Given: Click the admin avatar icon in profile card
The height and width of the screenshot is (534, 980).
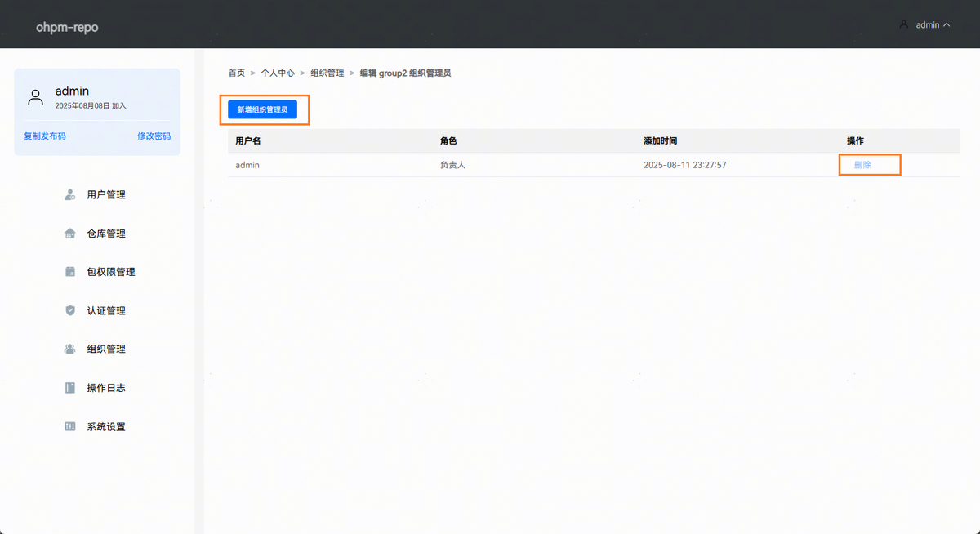Looking at the screenshot, I should coord(35,98).
